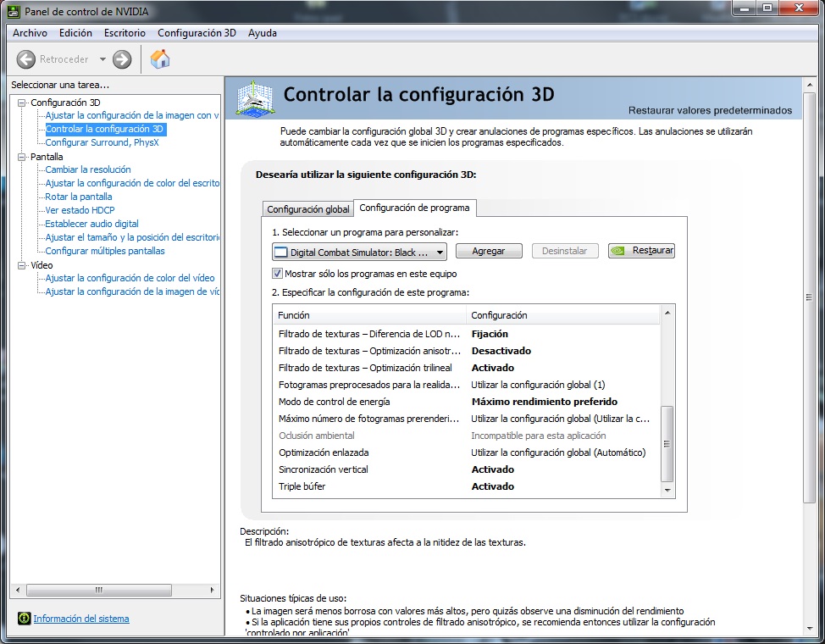Viewport: 825px width, 644px height.
Task: Click the task pane horizontal scrollbar thumb
Action: (99, 590)
